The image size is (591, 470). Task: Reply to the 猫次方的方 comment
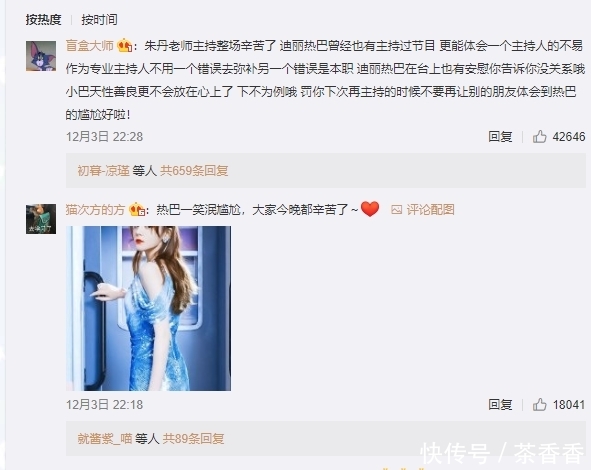tap(500, 404)
